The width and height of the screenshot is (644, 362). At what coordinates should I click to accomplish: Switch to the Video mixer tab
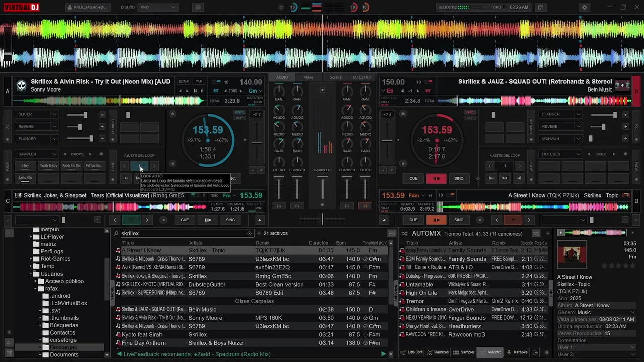point(308,77)
